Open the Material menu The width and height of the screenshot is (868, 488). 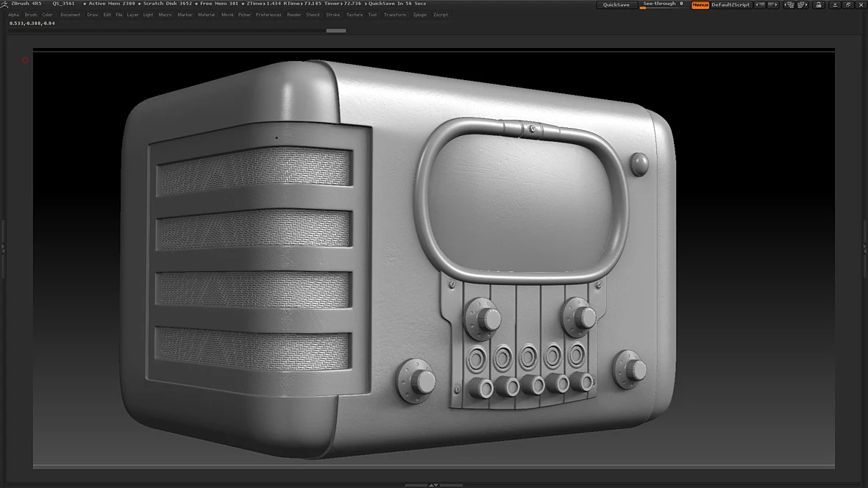207,15
